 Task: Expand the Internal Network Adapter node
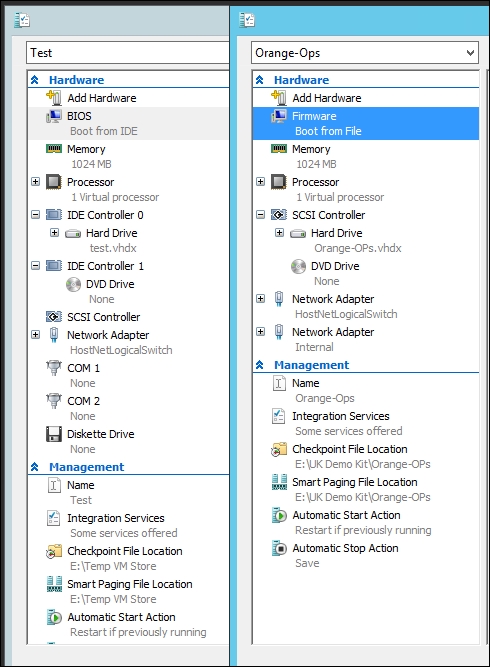pyautogui.click(x=261, y=332)
